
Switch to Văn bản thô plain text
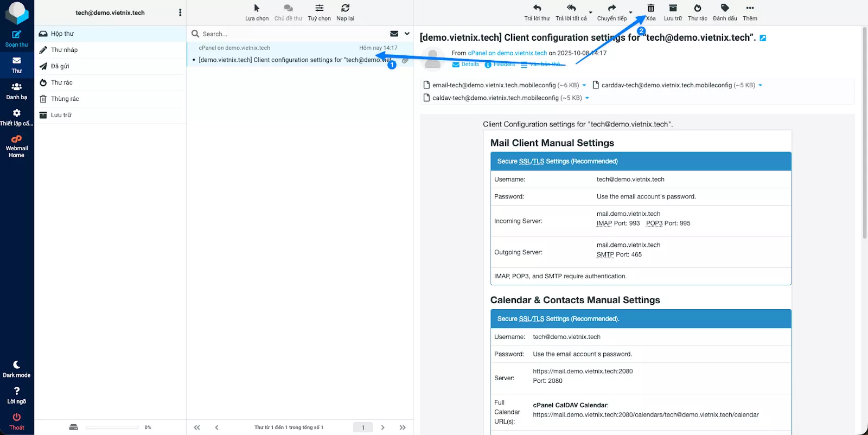click(x=540, y=65)
